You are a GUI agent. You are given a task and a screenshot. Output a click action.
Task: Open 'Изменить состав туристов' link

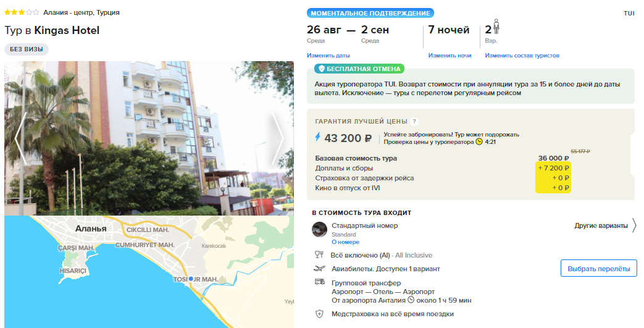522,56
